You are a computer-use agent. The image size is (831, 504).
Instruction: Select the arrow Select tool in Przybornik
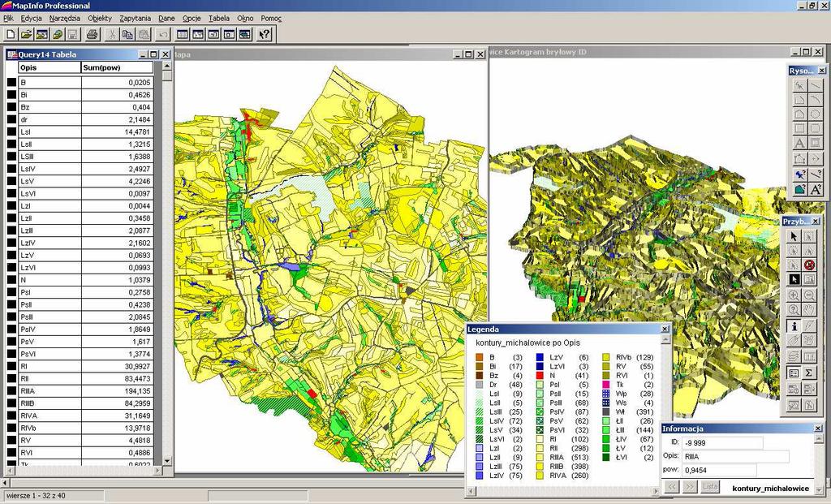coord(794,236)
